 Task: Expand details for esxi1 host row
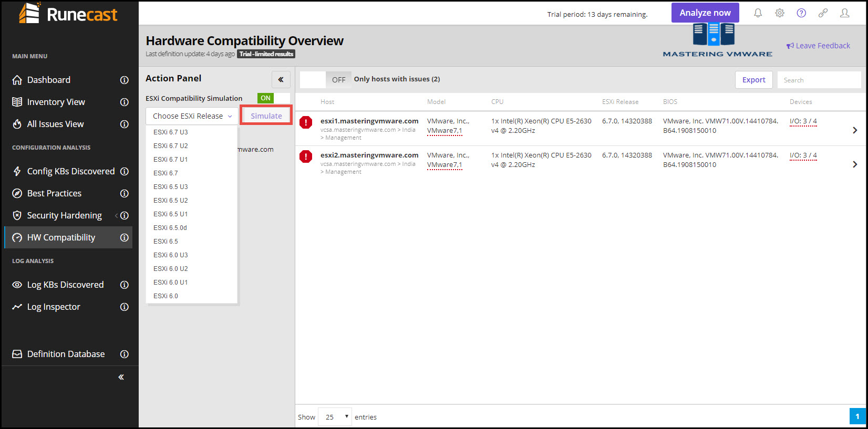pyautogui.click(x=855, y=130)
